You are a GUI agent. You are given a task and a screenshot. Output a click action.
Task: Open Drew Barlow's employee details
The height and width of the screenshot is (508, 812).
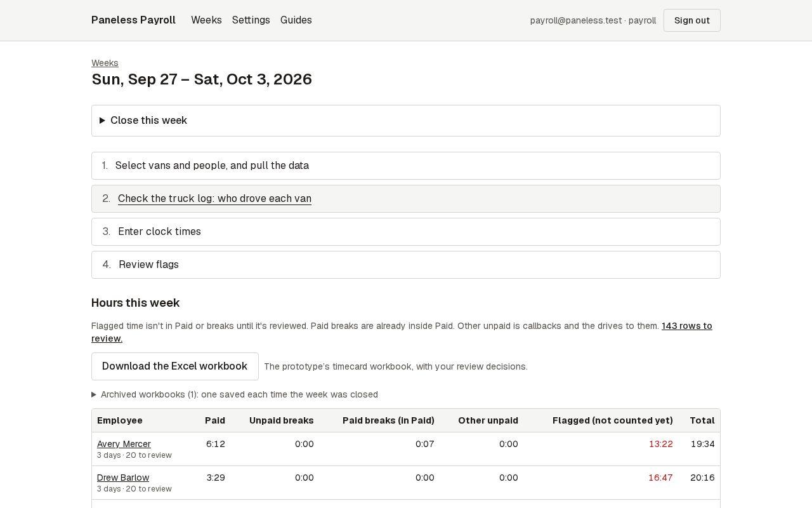coord(123,478)
